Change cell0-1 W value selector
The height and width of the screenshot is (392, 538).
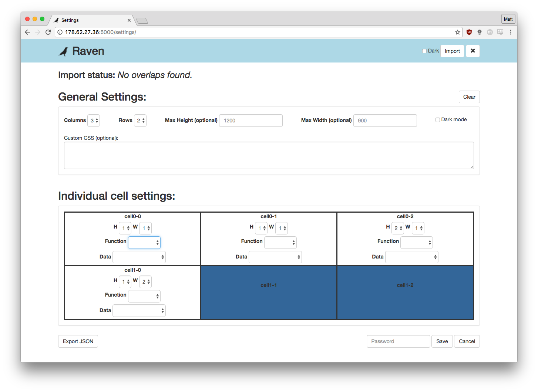[x=282, y=228]
